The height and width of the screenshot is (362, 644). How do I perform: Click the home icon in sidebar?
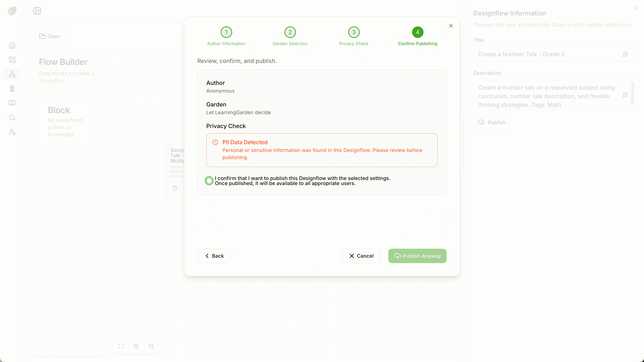[x=12, y=45]
